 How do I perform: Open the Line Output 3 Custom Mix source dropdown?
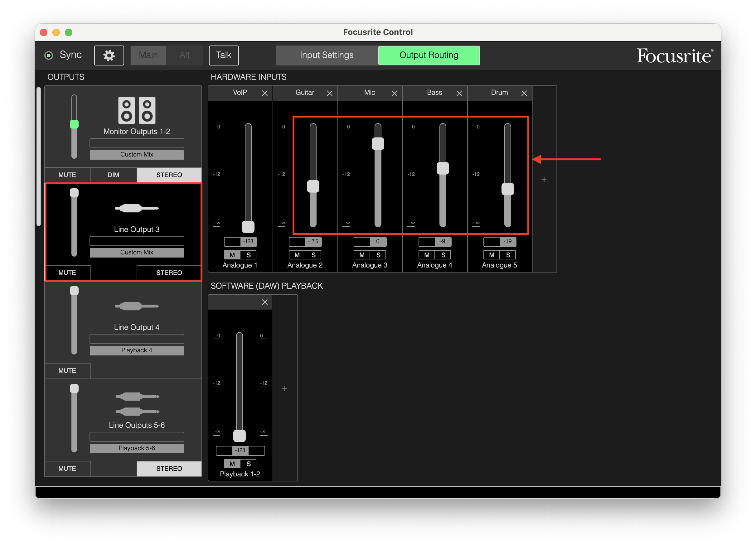pyautogui.click(x=137, y=253)
